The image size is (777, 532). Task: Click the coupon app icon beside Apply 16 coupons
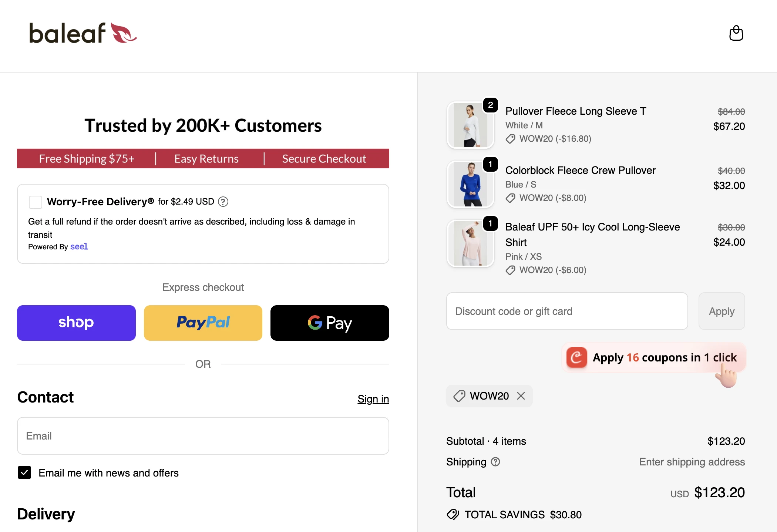tap(576, 357)
